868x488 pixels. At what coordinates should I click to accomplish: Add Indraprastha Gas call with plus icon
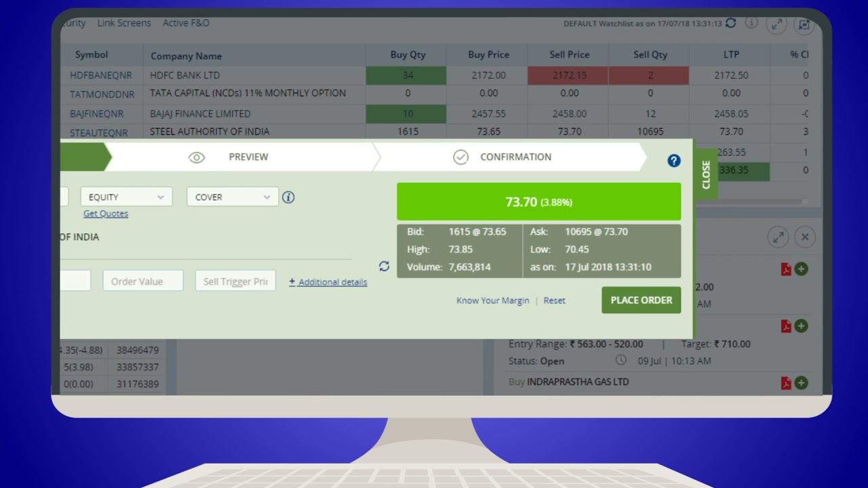(802, 383)
